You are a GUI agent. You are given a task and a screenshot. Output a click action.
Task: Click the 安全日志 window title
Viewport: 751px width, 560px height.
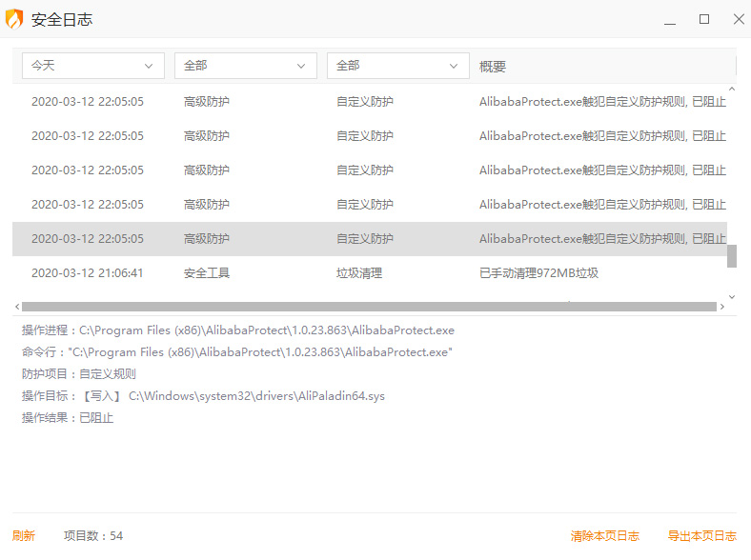(x=62, y=20)
